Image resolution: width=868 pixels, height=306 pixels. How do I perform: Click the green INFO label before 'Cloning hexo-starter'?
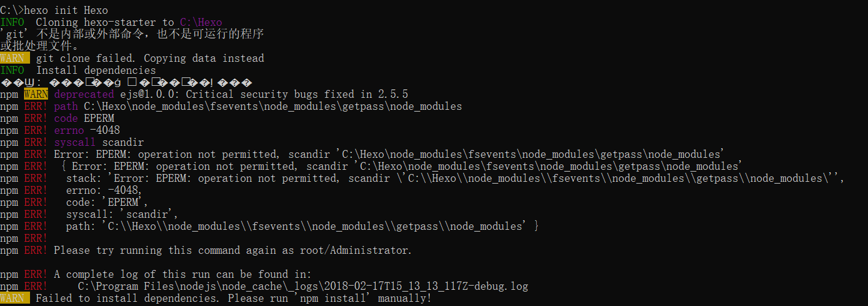pyautogui.click(x=12, y=22)
